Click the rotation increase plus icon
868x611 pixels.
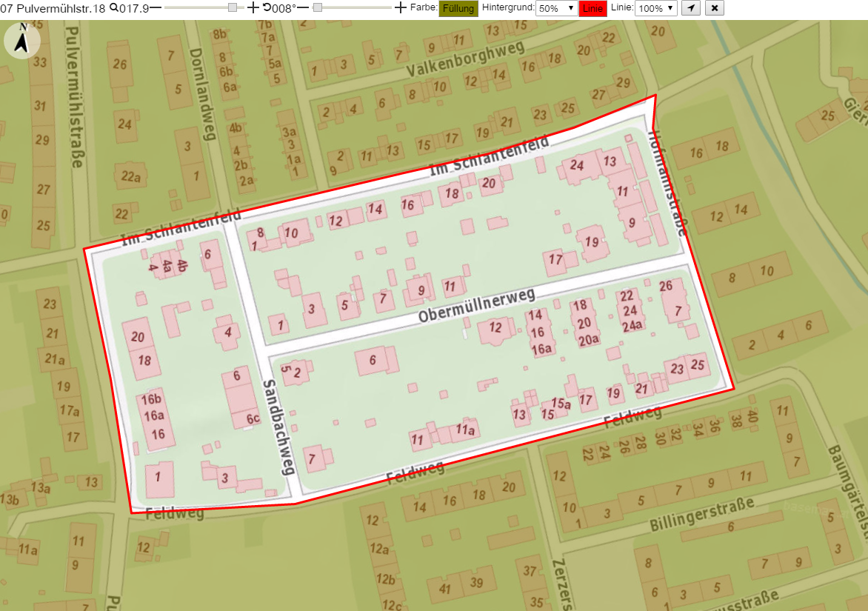pyautogui.click(x=400, y=7)
